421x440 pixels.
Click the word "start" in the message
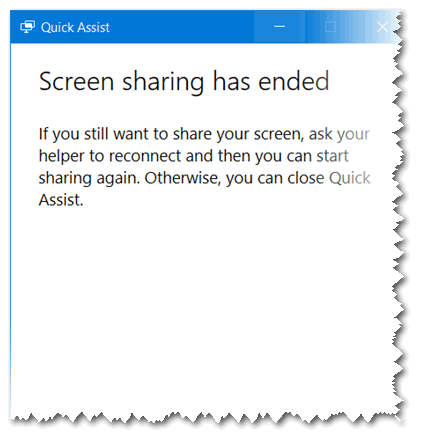pyautogui.click(x=332, y=156)
